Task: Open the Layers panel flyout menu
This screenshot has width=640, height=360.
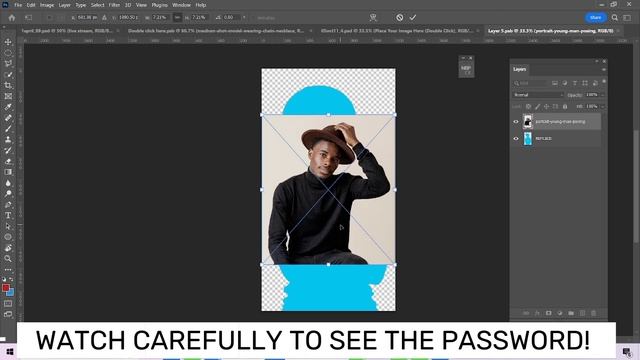Action: point(604,69)
